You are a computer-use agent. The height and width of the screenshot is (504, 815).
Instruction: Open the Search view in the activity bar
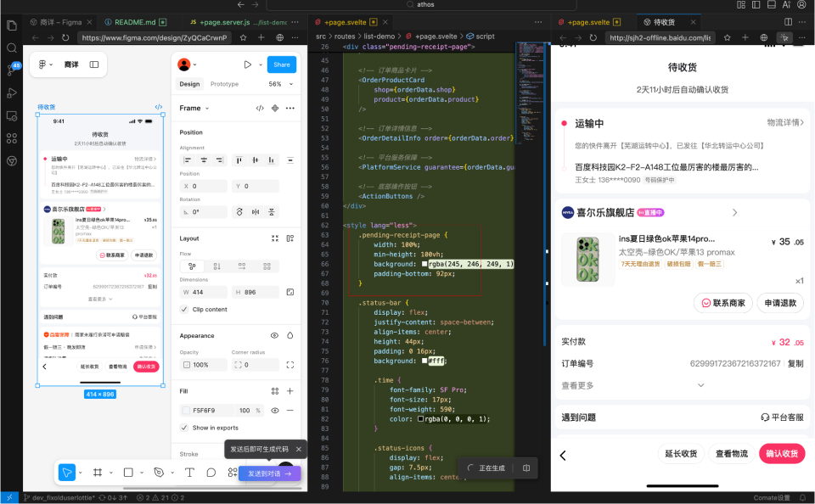point(11,48)
